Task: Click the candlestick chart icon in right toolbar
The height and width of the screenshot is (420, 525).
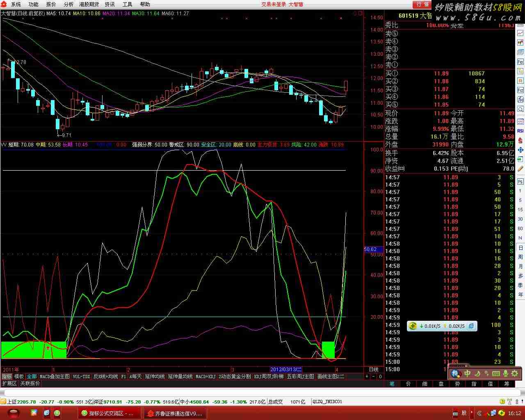Action: [520, 42]
